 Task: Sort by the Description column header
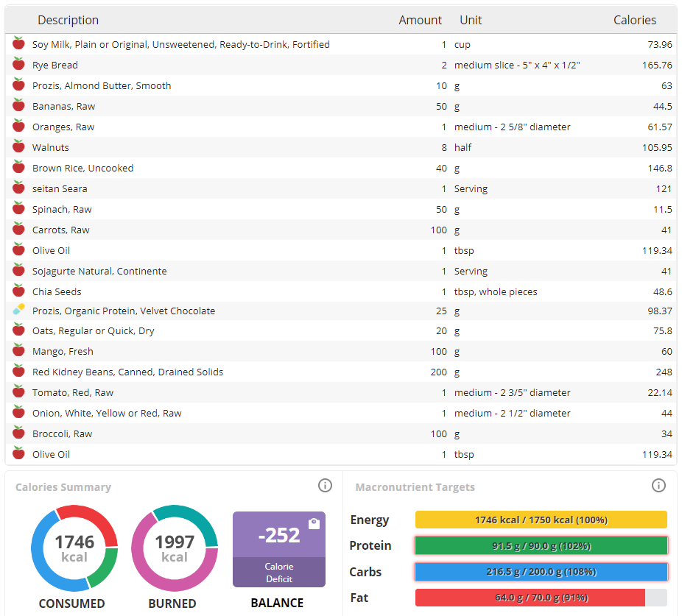click(68, 21)
